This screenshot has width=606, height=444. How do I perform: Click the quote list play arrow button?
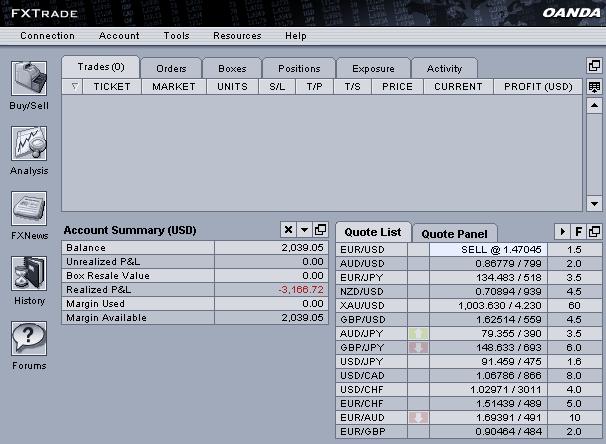click(x=563, y=231)
